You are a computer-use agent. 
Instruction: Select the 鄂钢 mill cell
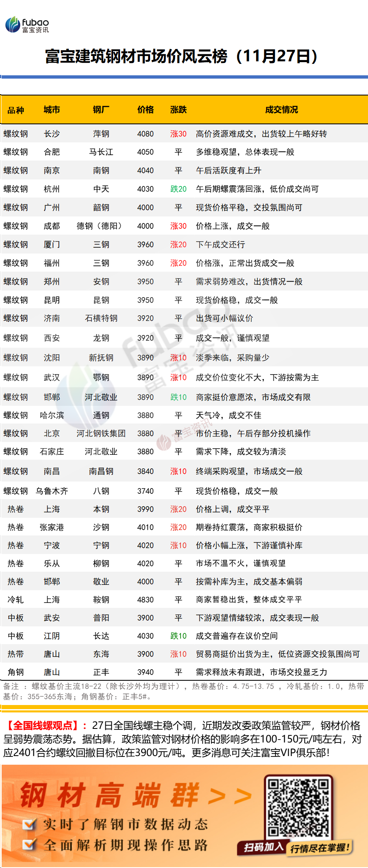(101, 377)
